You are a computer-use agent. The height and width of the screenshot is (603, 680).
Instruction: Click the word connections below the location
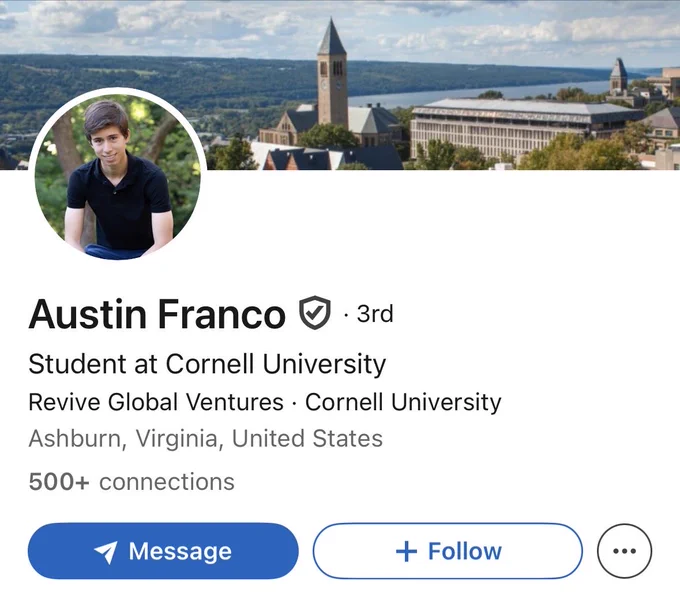pyautogui.click(x=167, y=482)
